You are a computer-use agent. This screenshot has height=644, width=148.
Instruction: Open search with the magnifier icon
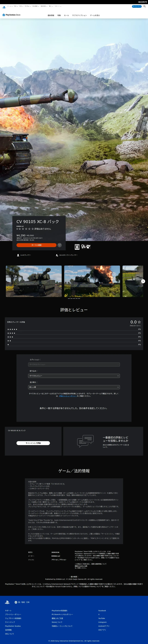pyautogui.click(x=145, y=6)
